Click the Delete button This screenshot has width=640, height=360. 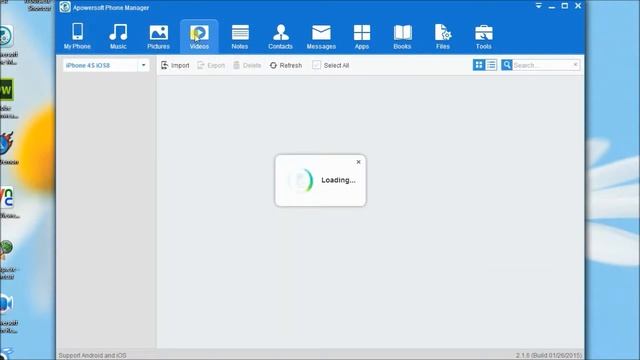(x=247, y=65)
